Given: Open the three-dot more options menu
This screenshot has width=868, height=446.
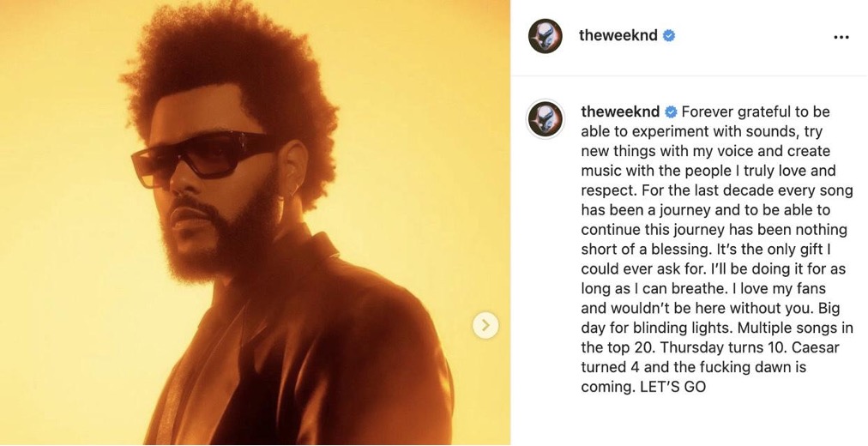Looking at the screenshot, I should pyautogui.click(x=841, y=37).
